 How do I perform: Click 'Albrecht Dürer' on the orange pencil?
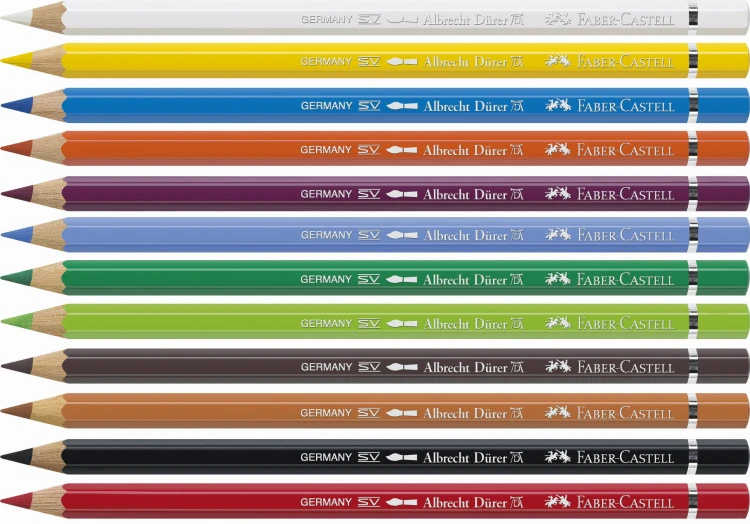point(465,150)
